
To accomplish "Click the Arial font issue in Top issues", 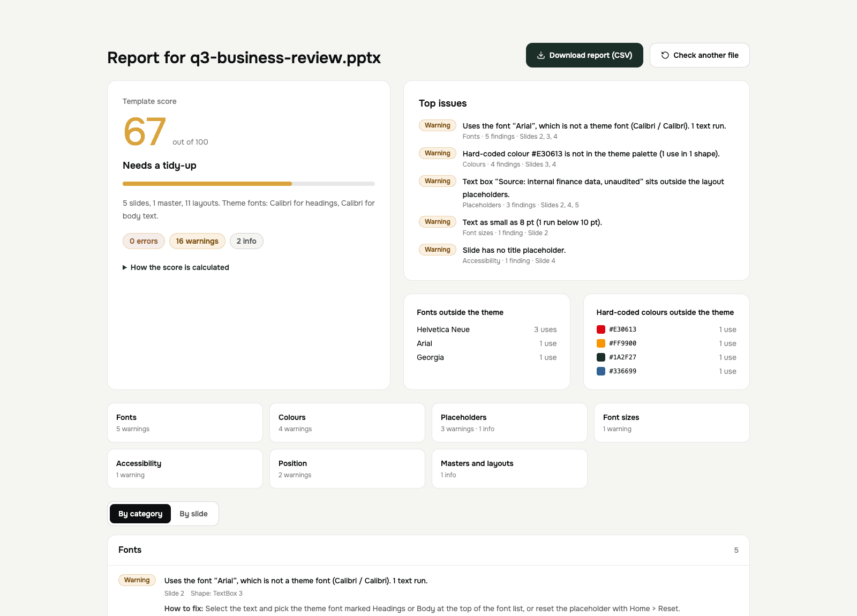I will point(576,131).
